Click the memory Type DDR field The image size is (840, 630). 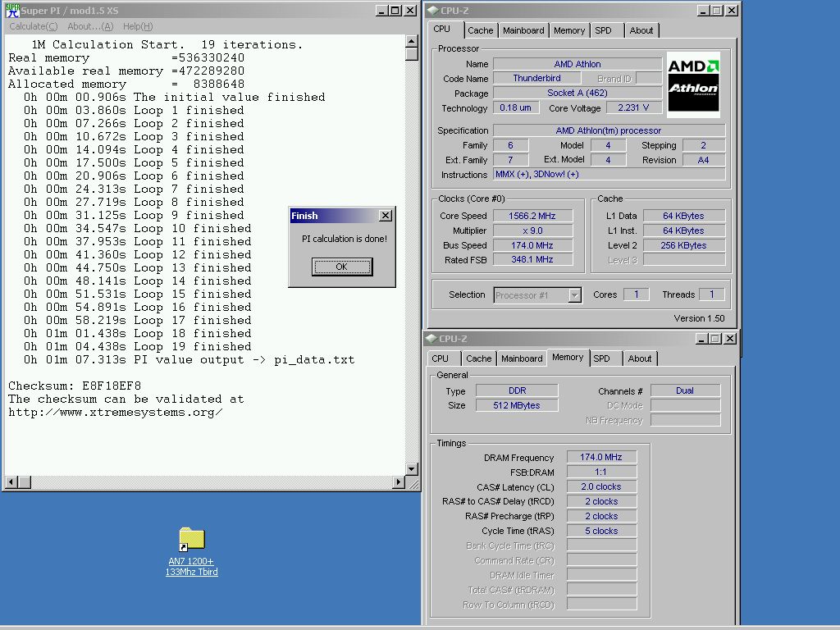pos(517,391)
